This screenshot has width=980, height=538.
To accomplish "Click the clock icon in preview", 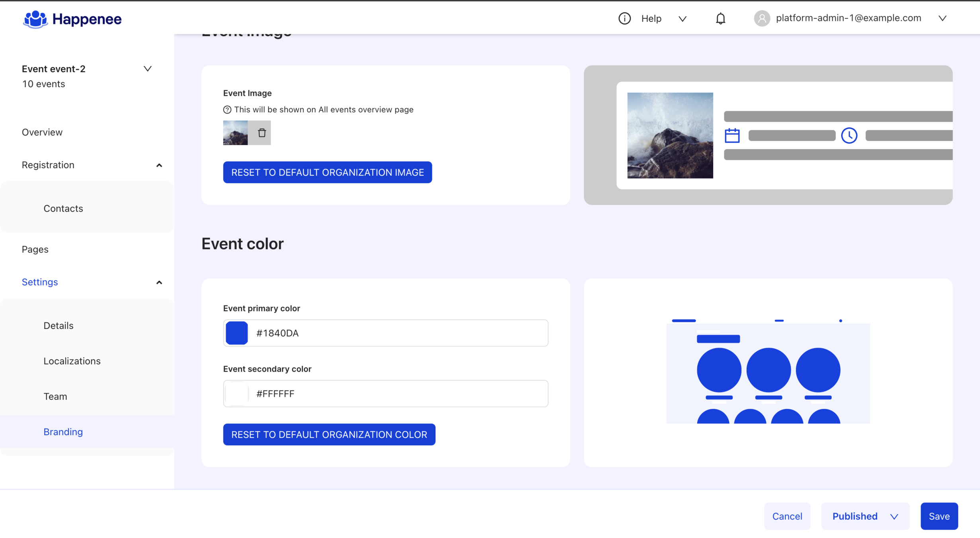I will coord(849,135).
